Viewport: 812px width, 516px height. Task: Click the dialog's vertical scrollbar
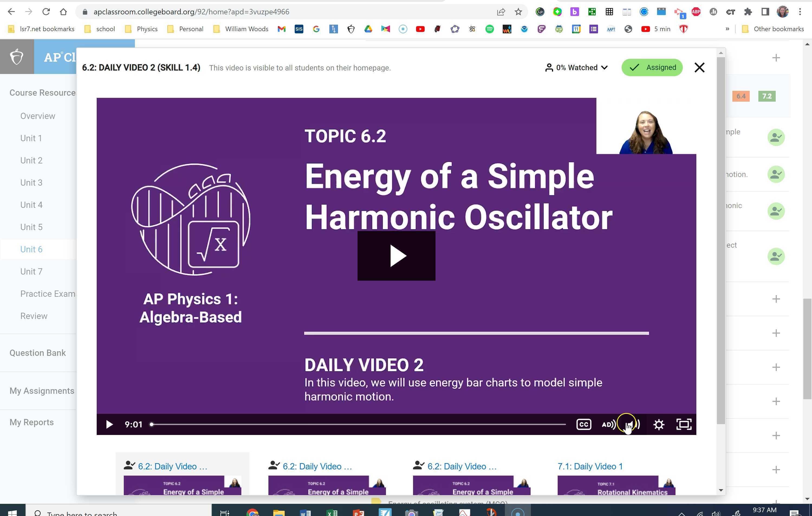coord(721,240)
